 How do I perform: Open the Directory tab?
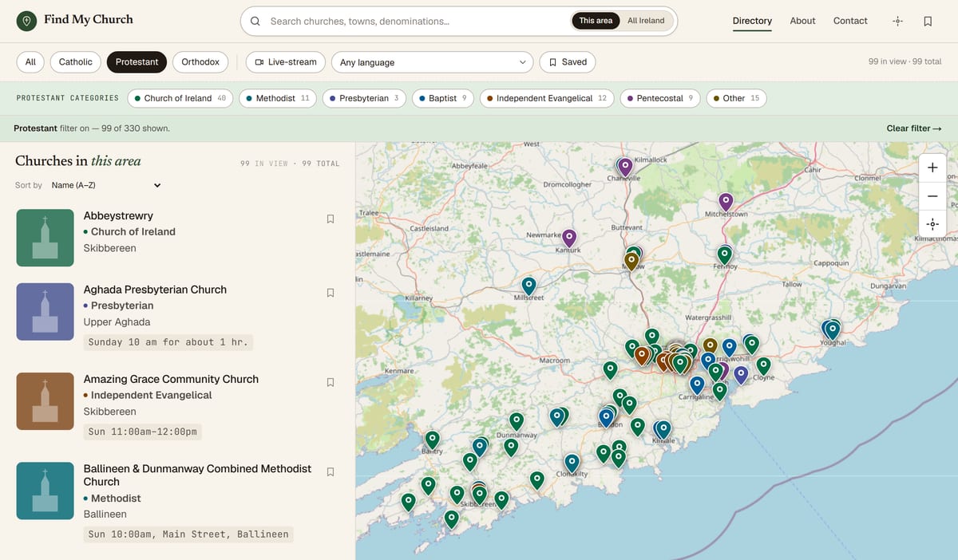click(x=752, y=21)
